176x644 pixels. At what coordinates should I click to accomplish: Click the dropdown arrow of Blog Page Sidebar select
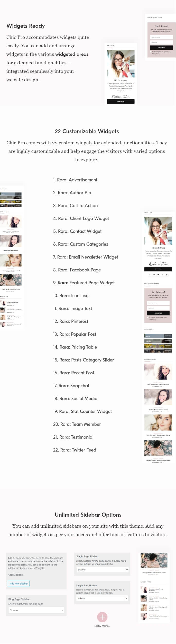(62, 610)
